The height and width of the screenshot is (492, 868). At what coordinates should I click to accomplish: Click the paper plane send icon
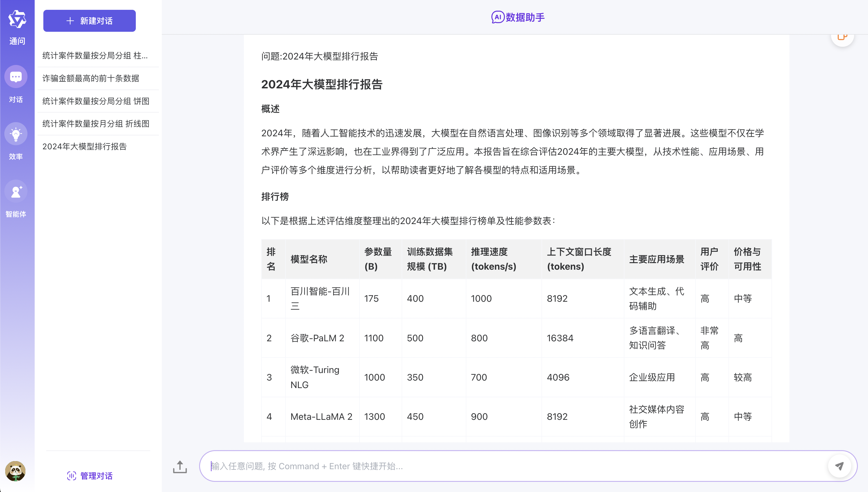[x=839, y=466]
